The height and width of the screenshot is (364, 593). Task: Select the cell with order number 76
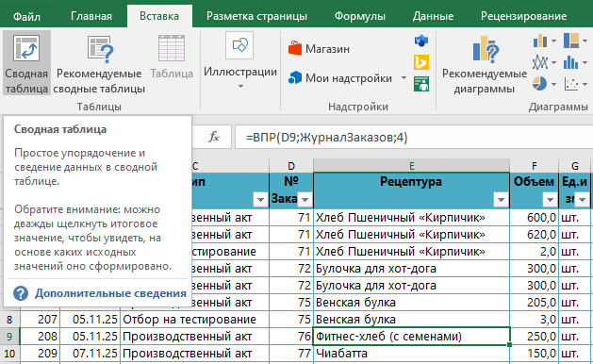point(290,337)
